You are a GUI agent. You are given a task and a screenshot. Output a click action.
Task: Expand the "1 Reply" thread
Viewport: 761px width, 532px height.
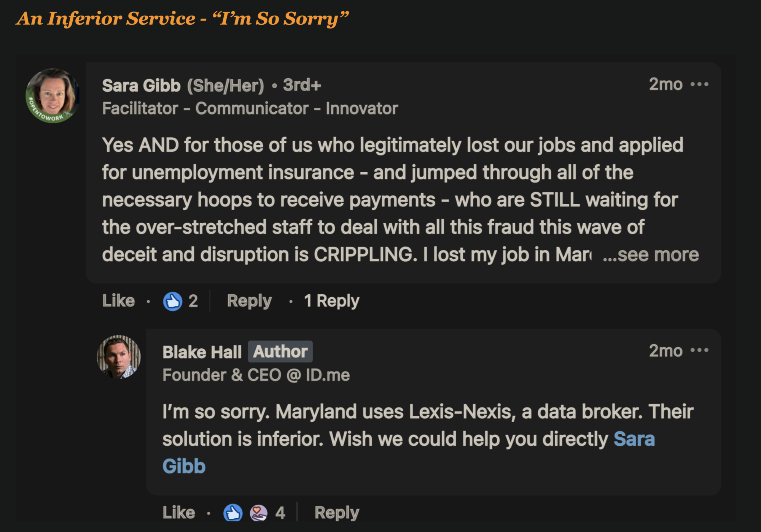[331, 301]
